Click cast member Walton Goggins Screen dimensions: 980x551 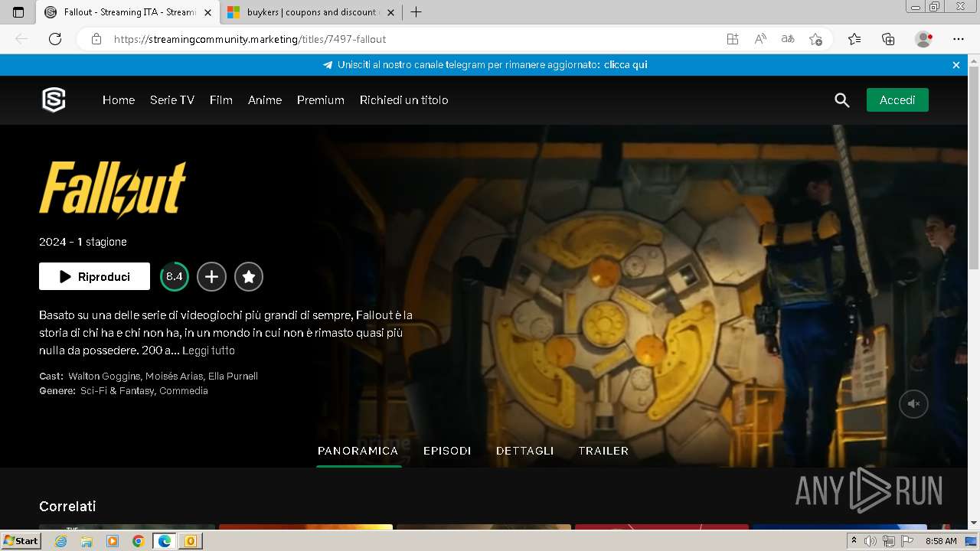point(104,377)
